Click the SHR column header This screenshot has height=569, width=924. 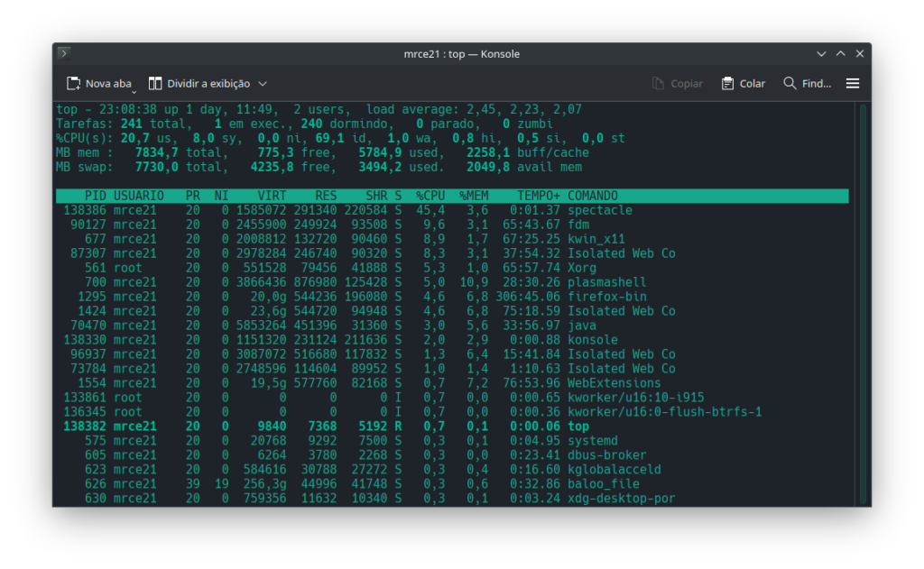(376, 196)
